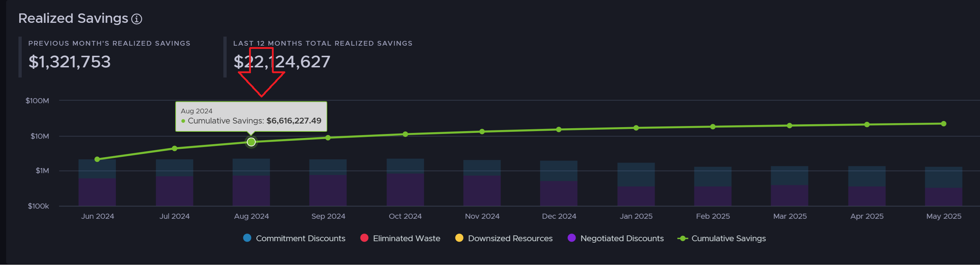The image size is (980, 268).
Task: Click the blue Commitment Discounts legend dot
Action: click(x=247, y=238)
